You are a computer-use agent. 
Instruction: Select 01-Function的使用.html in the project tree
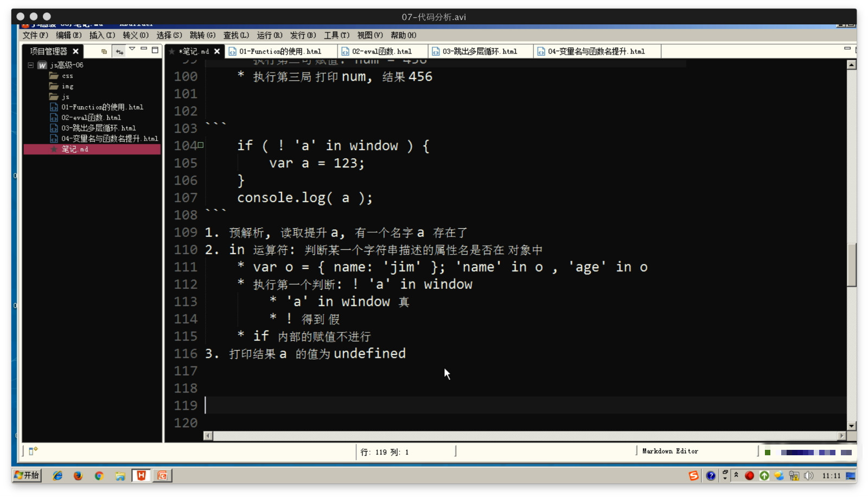point(97,107)
